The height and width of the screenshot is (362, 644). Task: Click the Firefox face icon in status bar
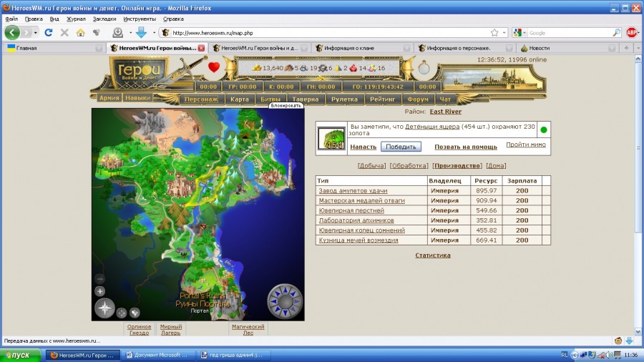pos(618,341)
